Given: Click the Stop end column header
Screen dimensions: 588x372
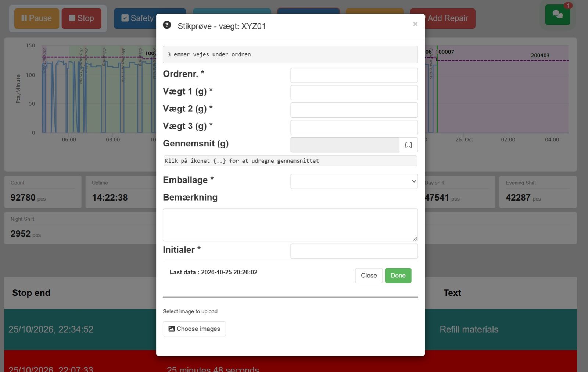Looking at the screenshot, I should (x=31, y=293).
